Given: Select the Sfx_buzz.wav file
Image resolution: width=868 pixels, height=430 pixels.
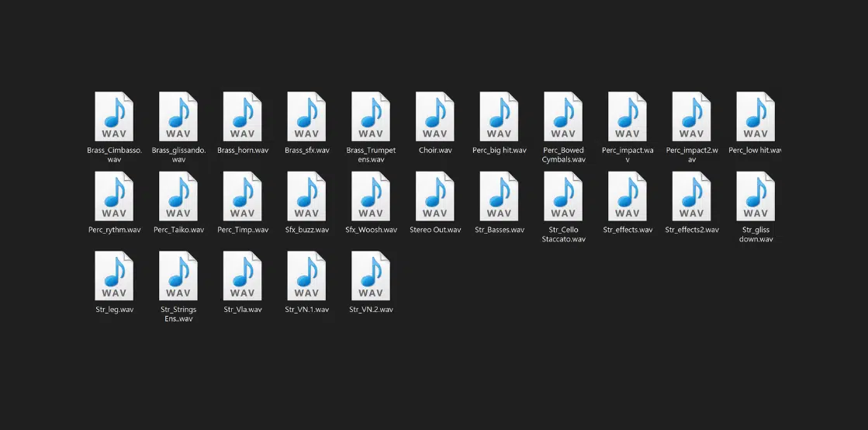Looking at the screenshot, I should coord(306,196).
